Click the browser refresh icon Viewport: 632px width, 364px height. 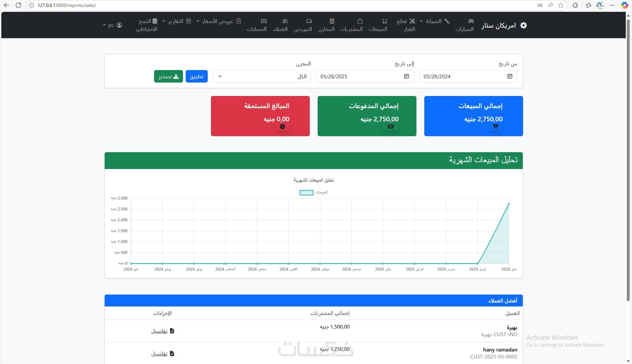pos(18,5)
